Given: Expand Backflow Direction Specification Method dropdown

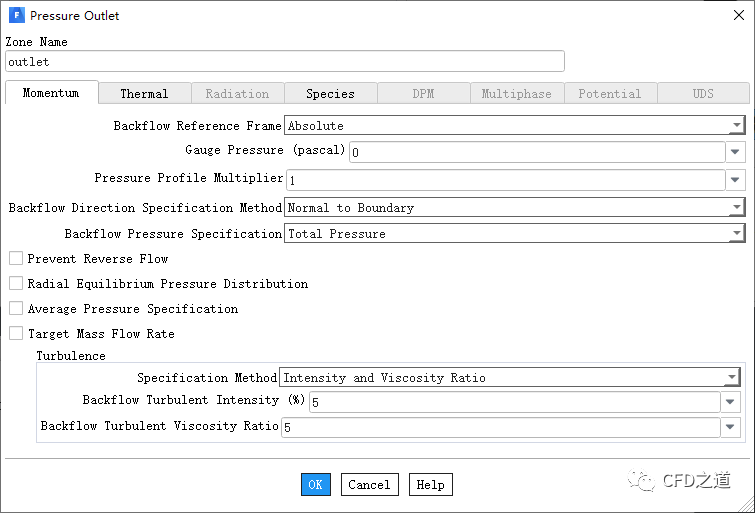Looking at the screenshot, I should (x=736, y=208).
